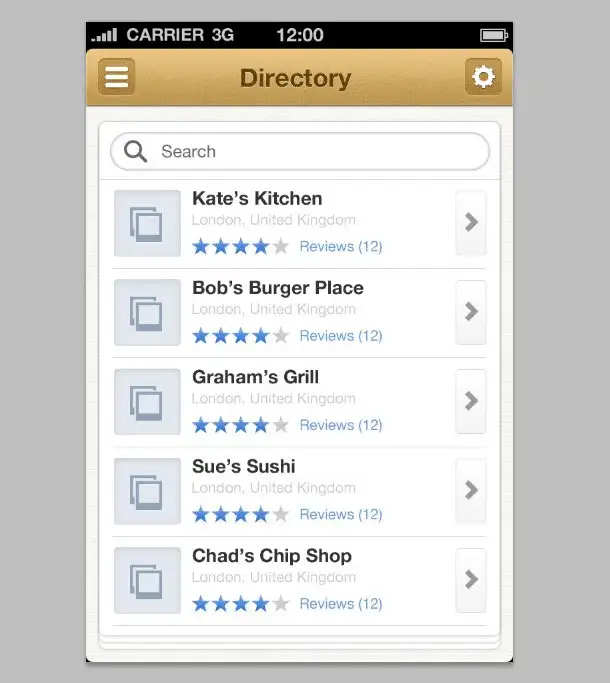Expand Kate's Kitchen with its chevron arrow

471,223
